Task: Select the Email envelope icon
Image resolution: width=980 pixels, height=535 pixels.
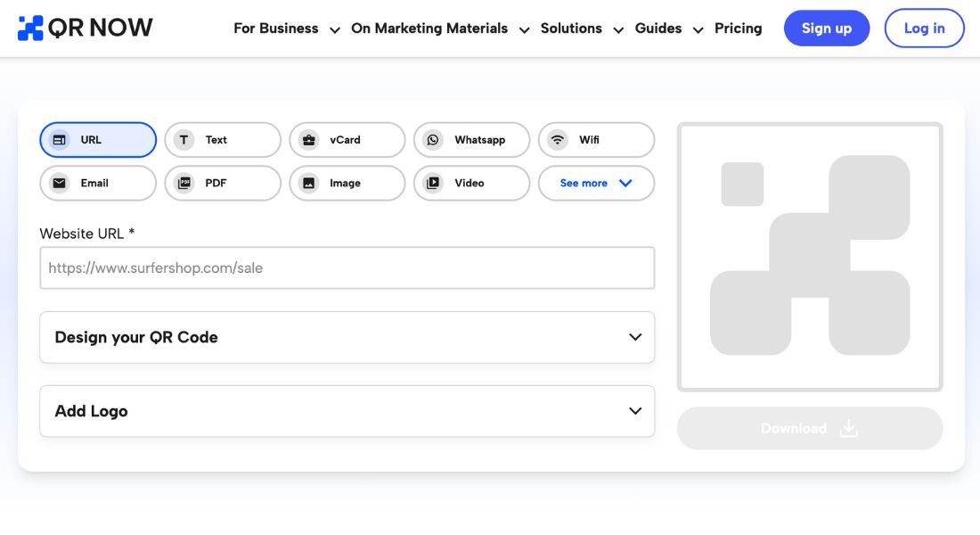Action: click(x=60, y=183)
